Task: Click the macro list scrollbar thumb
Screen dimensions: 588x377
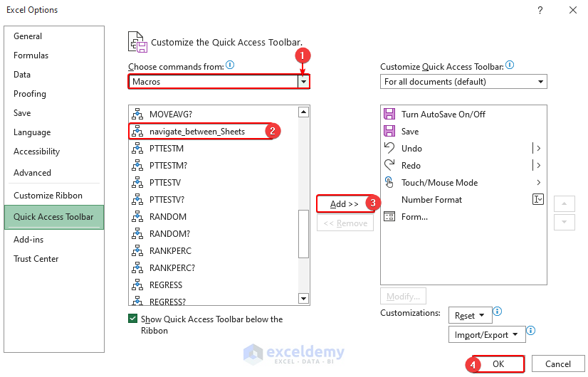Action: 303,234
